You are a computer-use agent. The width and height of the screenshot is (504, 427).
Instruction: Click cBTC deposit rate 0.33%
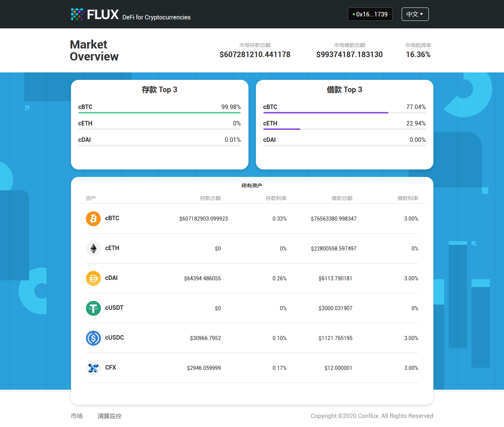[279, 219]
